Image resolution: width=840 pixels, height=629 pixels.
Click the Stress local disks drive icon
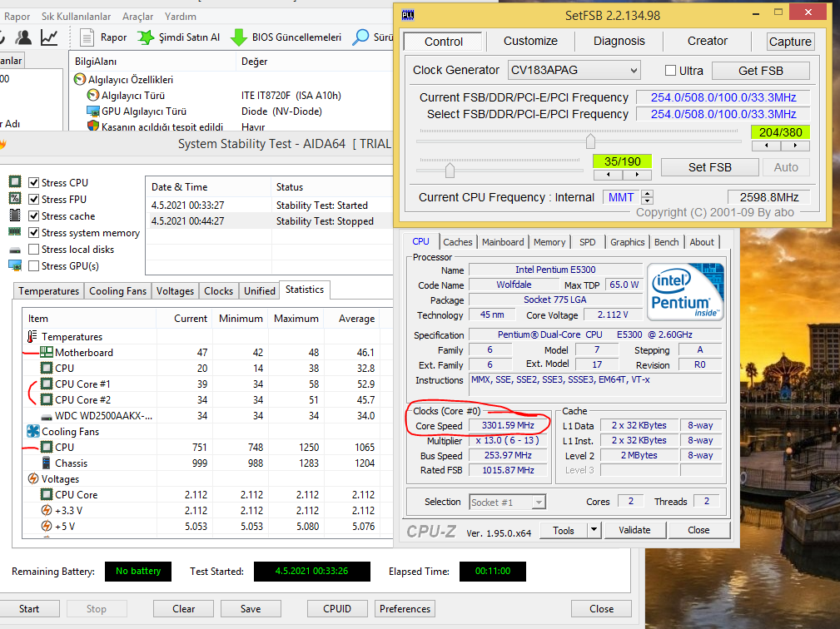pyautogui.click(x=15, y=250)
